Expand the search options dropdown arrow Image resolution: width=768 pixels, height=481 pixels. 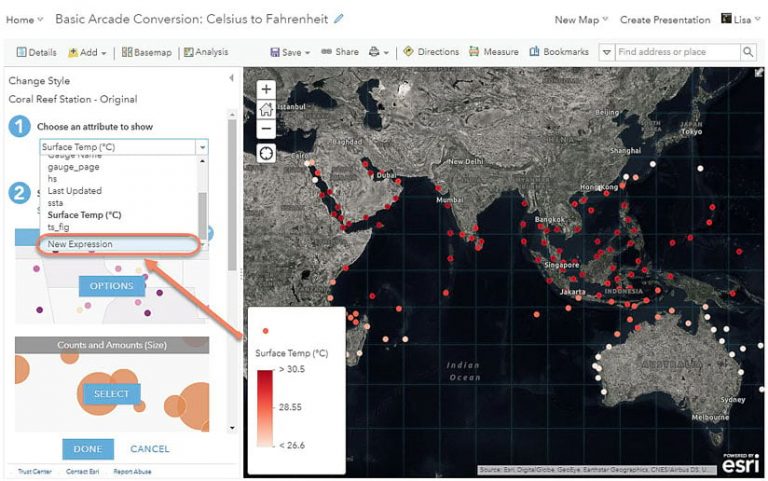606,52
